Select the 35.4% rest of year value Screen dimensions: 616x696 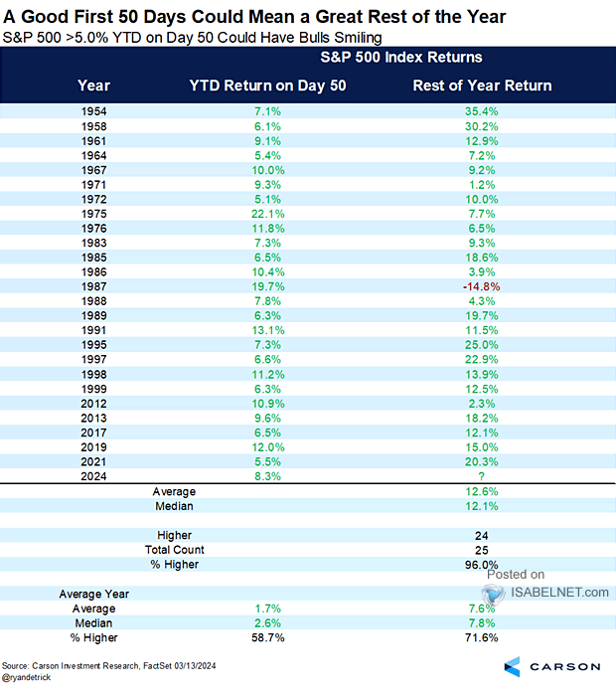pyautogui.click(x=481, y=111)
